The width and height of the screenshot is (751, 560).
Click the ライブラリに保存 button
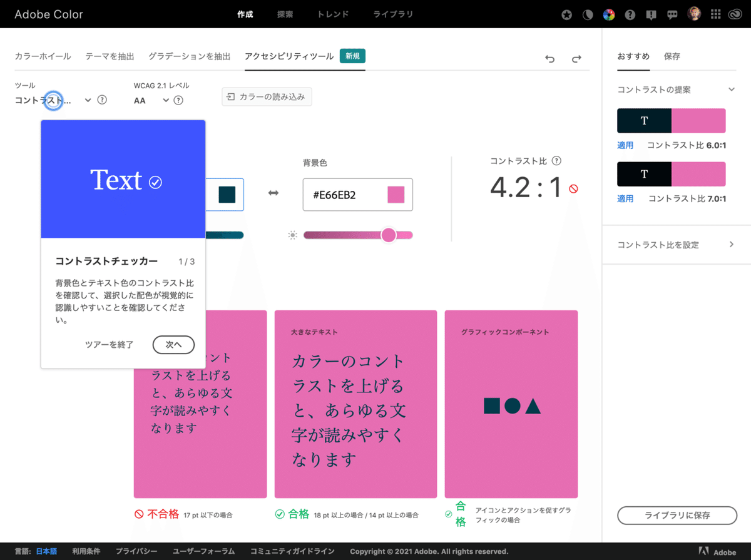tap(677, 516)
